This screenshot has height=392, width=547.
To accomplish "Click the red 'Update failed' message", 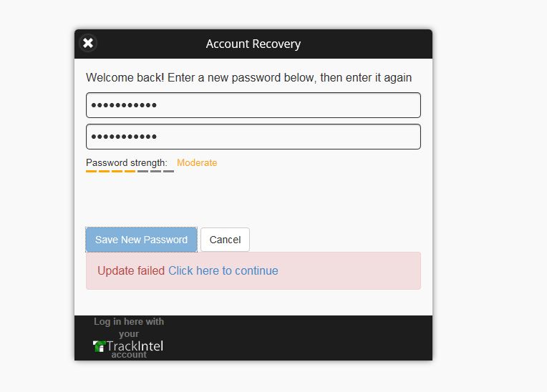I will (131, 270).
